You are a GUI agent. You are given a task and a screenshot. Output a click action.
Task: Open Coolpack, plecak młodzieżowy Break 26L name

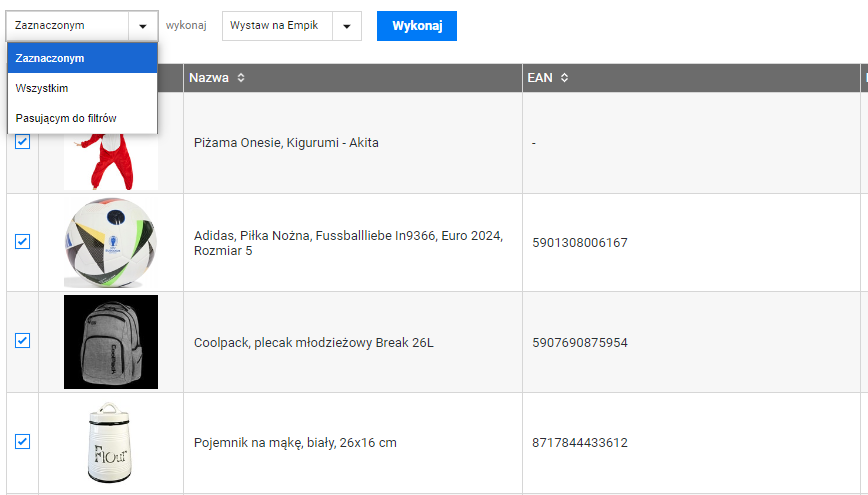click(x=313, y=343)
